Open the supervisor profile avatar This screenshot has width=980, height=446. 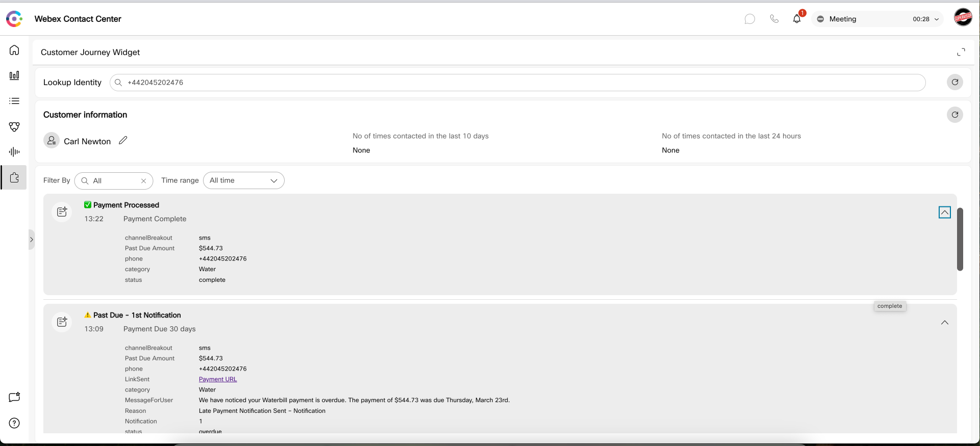pyautogui.click(x=963, y=18)
